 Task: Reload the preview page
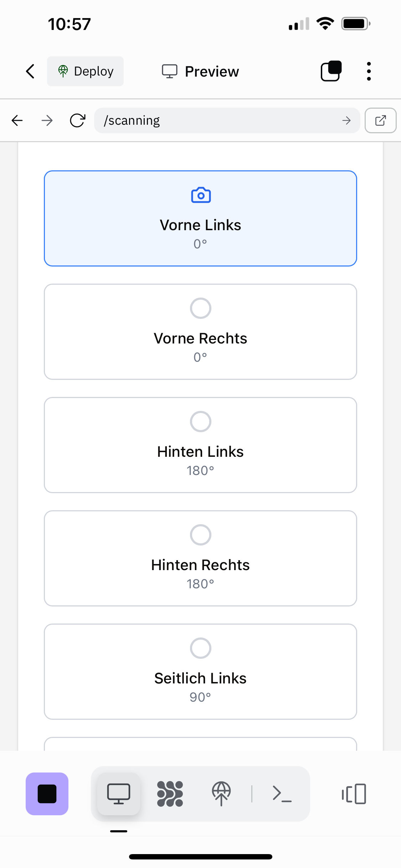tap(77, 120)
